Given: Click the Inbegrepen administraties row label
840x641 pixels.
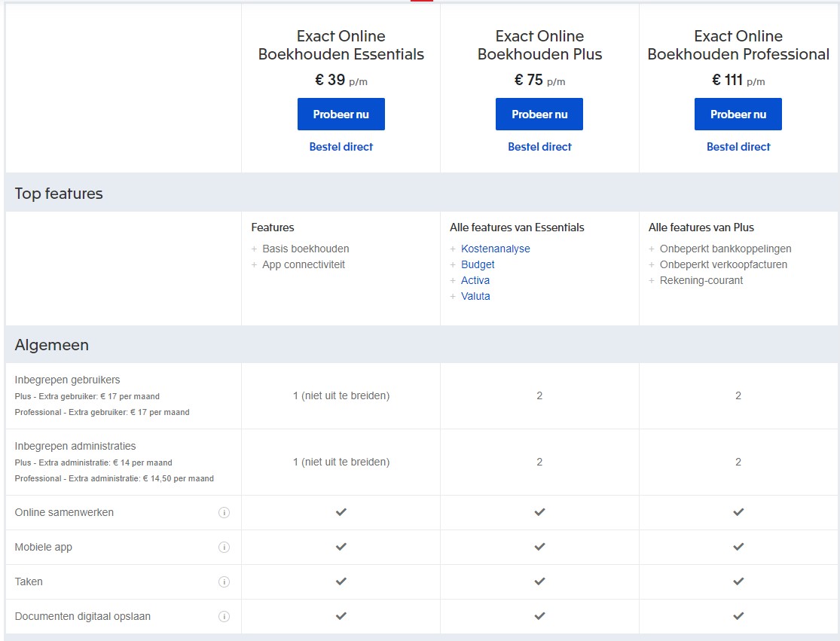Looking at the screenshot, I should (x=75, y=446).
